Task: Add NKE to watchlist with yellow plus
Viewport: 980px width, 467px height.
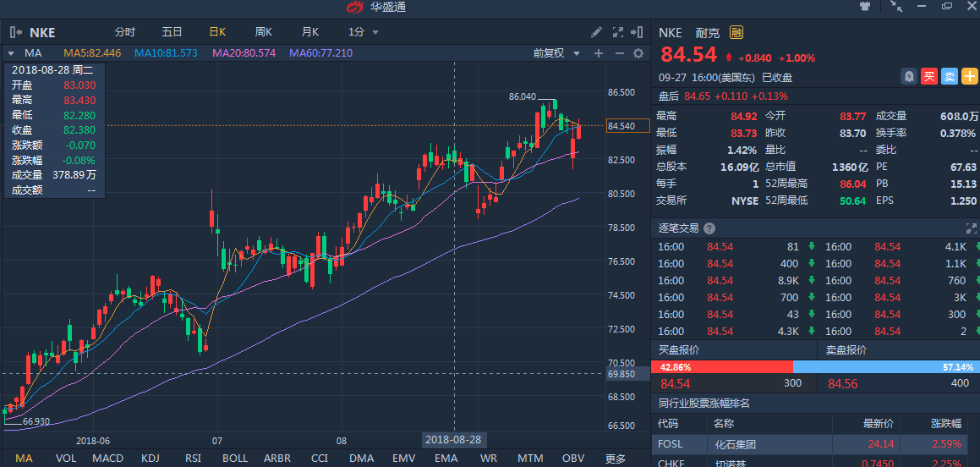Action: (969, 76)
